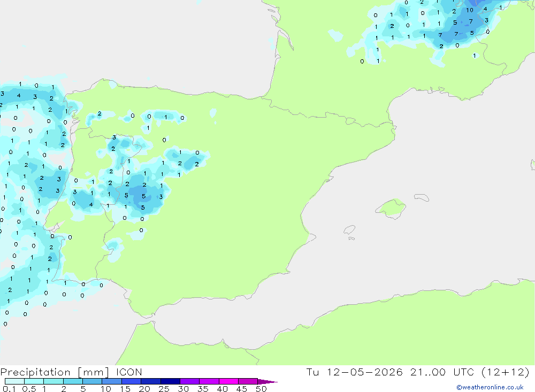The height and width of the screenshot is (392, 535).
Task: Click the '0.5' legend scale value
Action: 29,389
